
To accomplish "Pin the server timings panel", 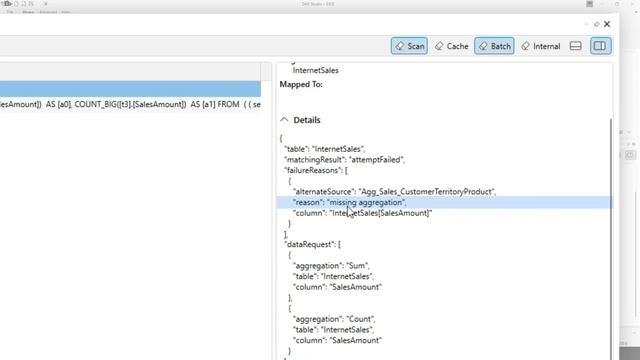I will tap(597, 24).
